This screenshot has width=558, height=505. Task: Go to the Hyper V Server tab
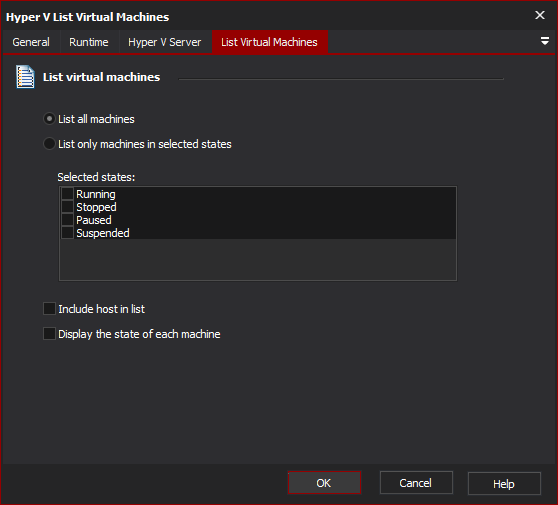click(x=165, y=42)
